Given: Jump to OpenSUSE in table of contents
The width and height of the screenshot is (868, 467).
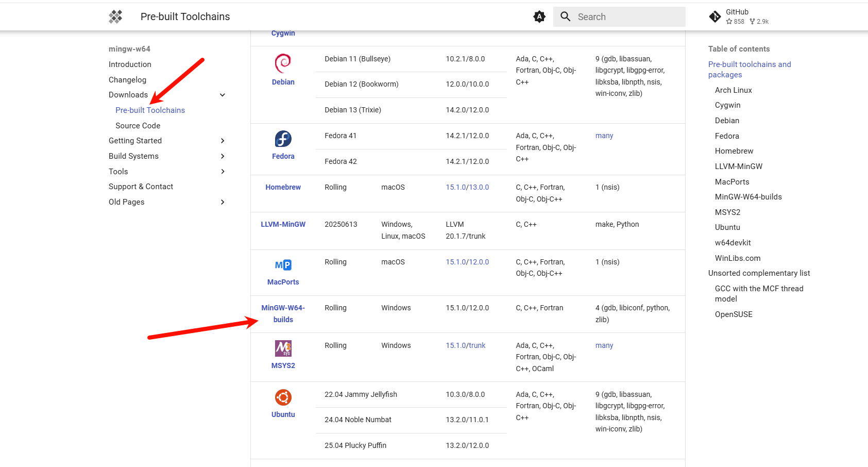Looking at the screenshot, I should (734, 314).
